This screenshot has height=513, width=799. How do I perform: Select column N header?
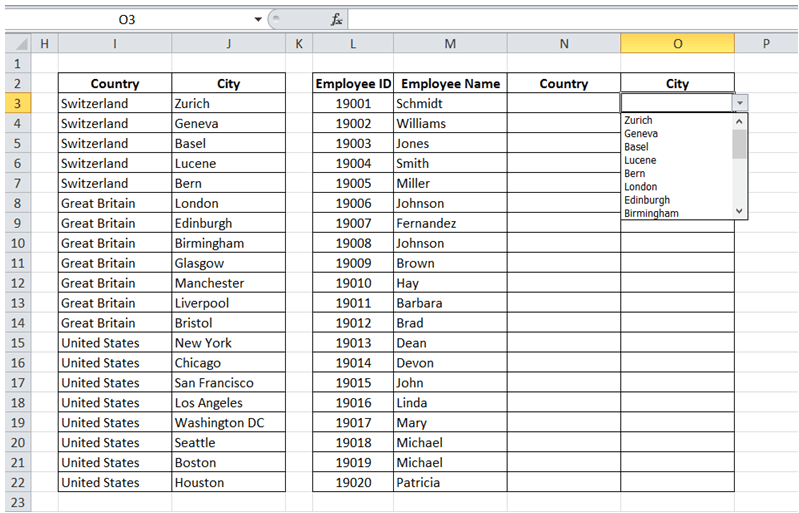coord(564,44)
